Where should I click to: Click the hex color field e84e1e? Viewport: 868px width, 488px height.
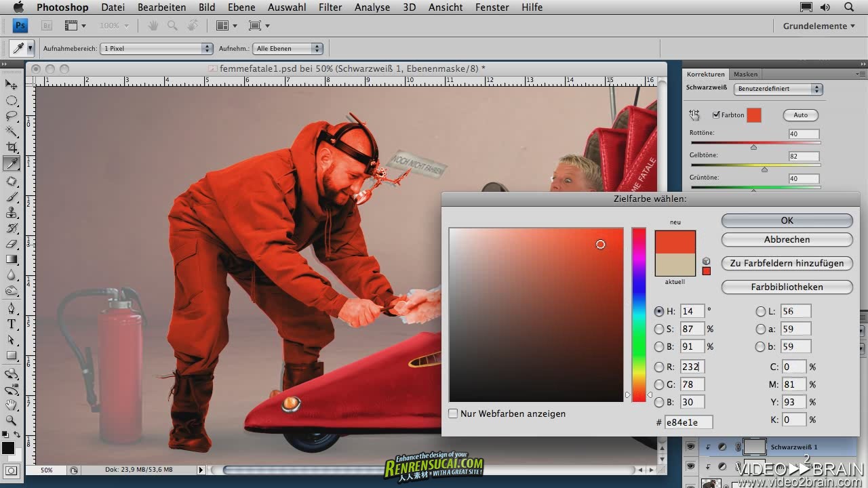coord(688,422)
